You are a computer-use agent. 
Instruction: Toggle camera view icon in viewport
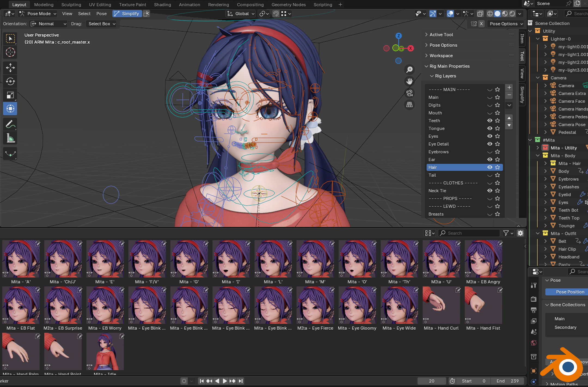pyautogui.click(x=409, y=93)
